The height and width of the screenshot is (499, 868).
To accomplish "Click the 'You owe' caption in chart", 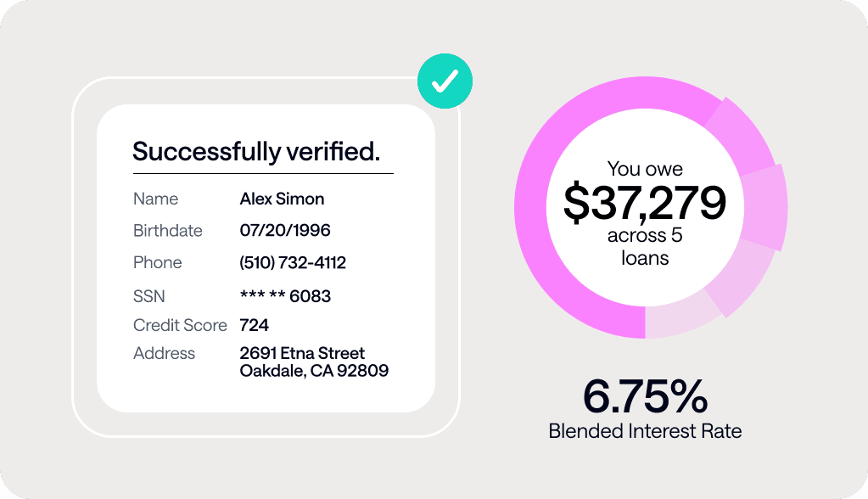I will pos(645,169).
